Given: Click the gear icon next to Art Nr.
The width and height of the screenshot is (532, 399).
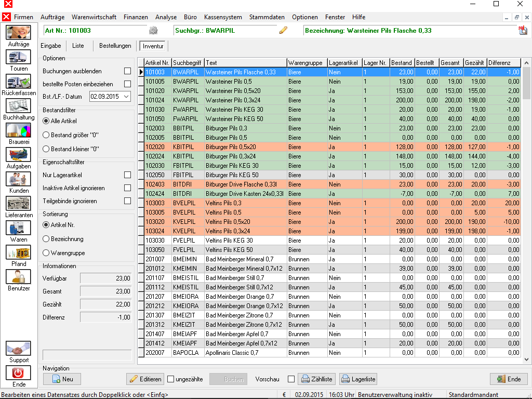Looking at the screenshot, I should (x=153, y=31).
